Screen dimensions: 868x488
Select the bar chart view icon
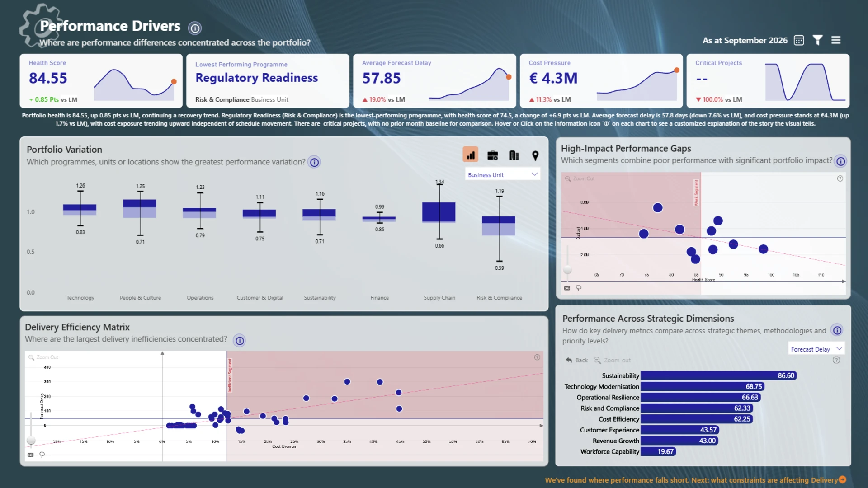pyautogui.click(x=471, y=155)
